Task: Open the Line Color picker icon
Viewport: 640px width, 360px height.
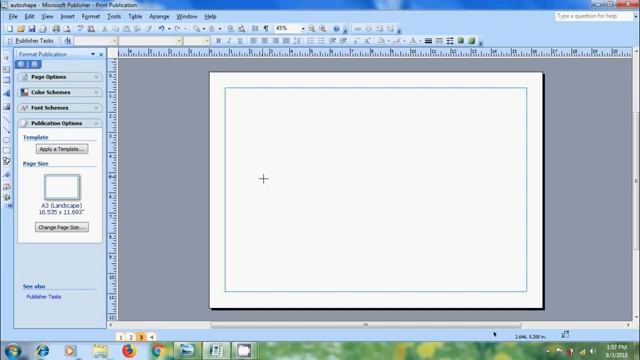Action: tap(396, 41)
